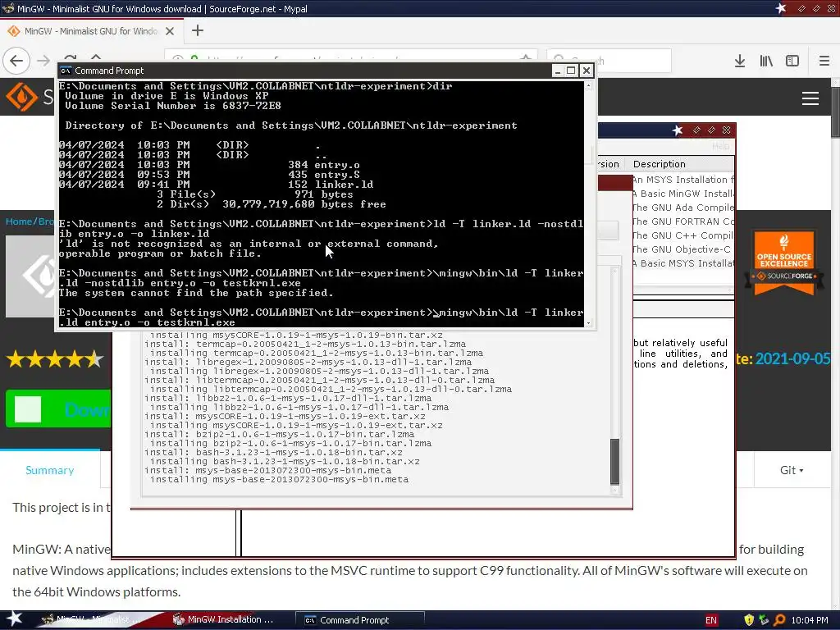Click the second diamond button on MinGW installer title bar

[x=711, y=130]
